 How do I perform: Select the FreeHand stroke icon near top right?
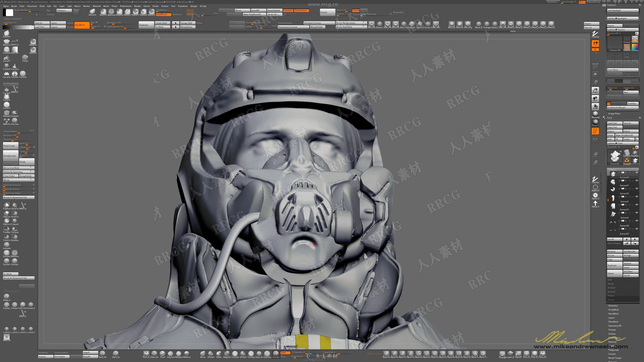pos(595,35)
